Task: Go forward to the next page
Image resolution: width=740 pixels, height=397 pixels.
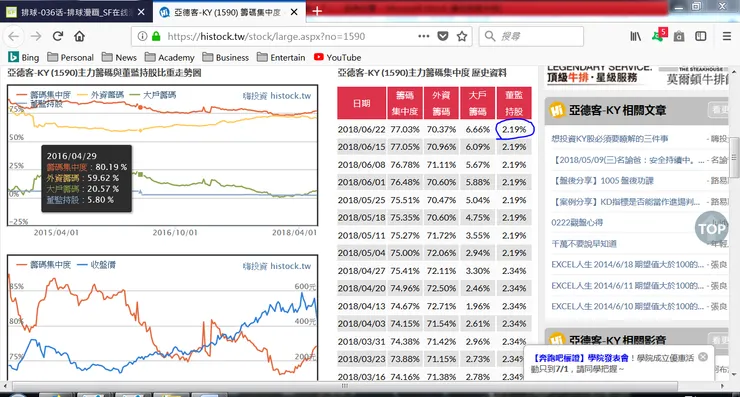Action: click(36, 36)
